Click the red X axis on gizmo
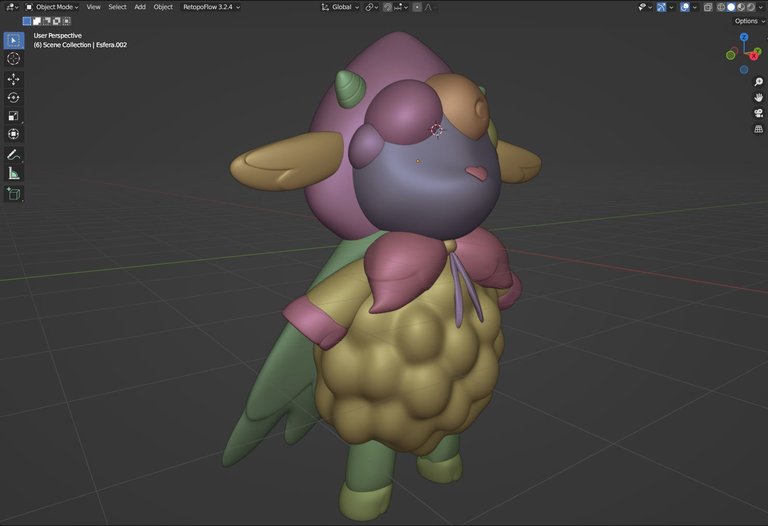Viewport: 768px width, 526px height. pos(754,56)
